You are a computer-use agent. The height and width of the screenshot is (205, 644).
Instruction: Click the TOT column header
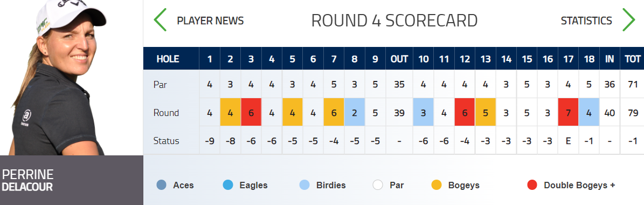(x=633, y=59)
